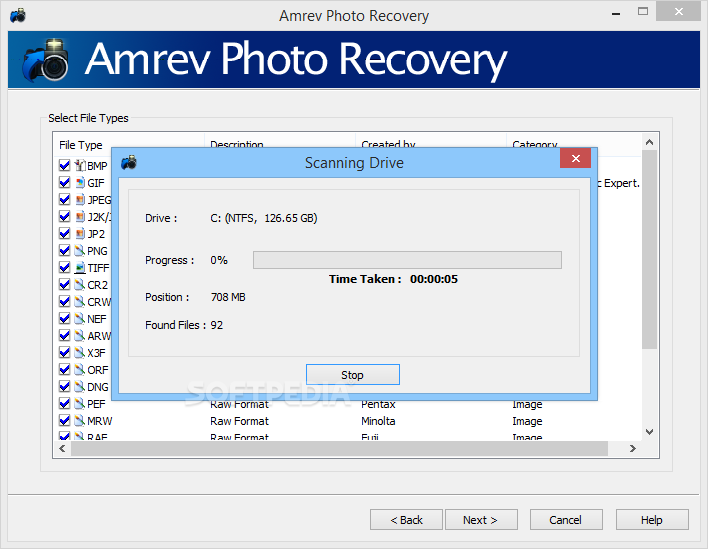Viewport: 708px width, 549px height.
Task: Toggle the ORF file type checkbox
Action: tap(65, 370)
